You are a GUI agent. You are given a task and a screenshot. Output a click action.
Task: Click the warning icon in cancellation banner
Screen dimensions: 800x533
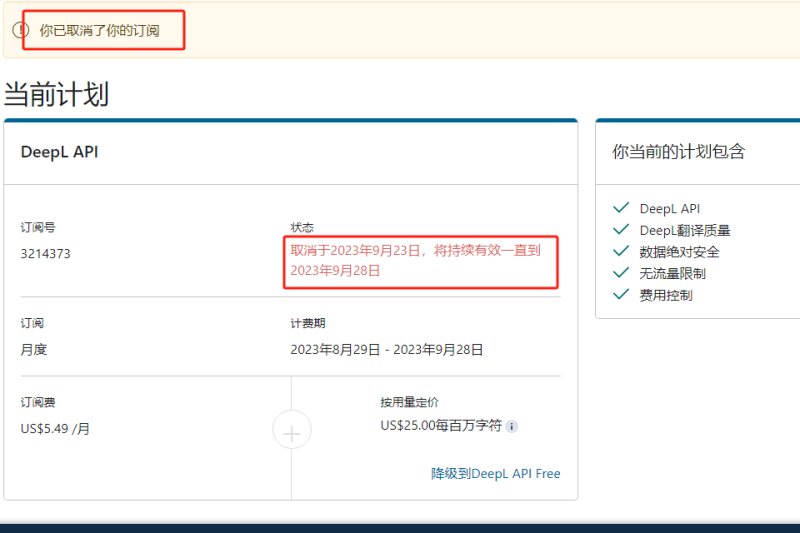[20, 30]
